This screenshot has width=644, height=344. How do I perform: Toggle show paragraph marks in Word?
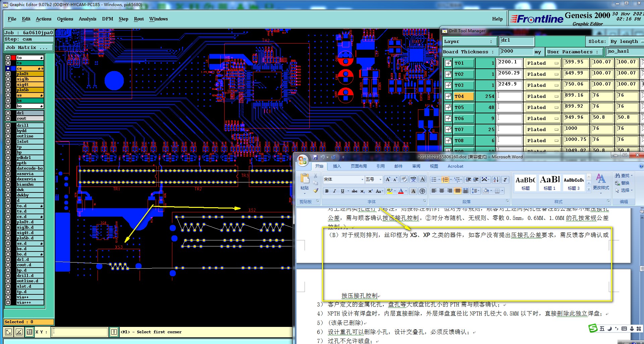(505, 179)
